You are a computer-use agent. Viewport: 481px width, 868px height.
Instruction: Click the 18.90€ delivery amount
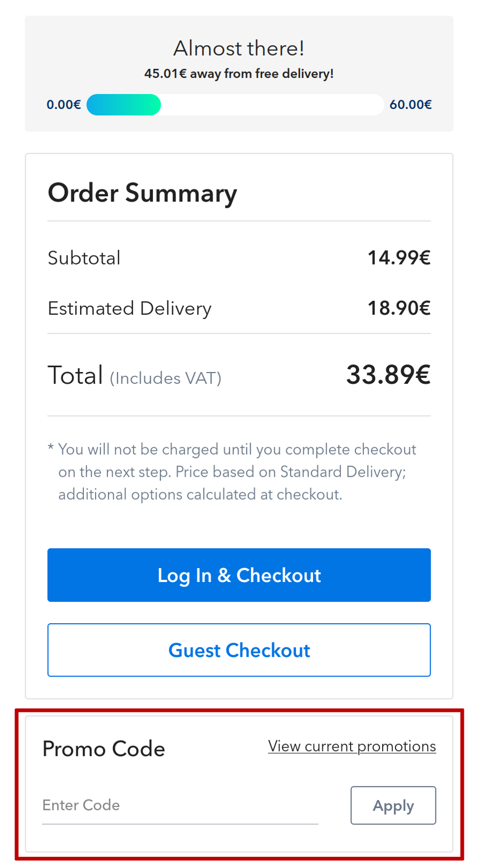pyautogui.click(x=399, y=308)
